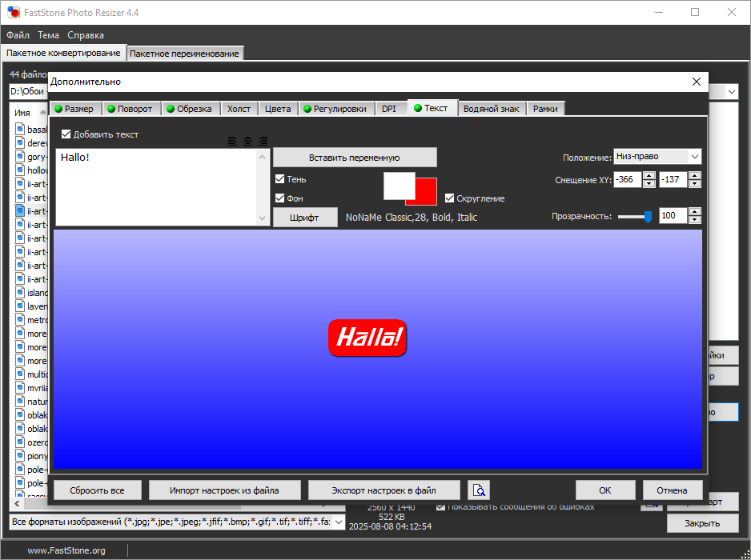Click the Шрифт button
This screenshot has width=751, height=560.
pyautogui.click(x=304, y=218)
